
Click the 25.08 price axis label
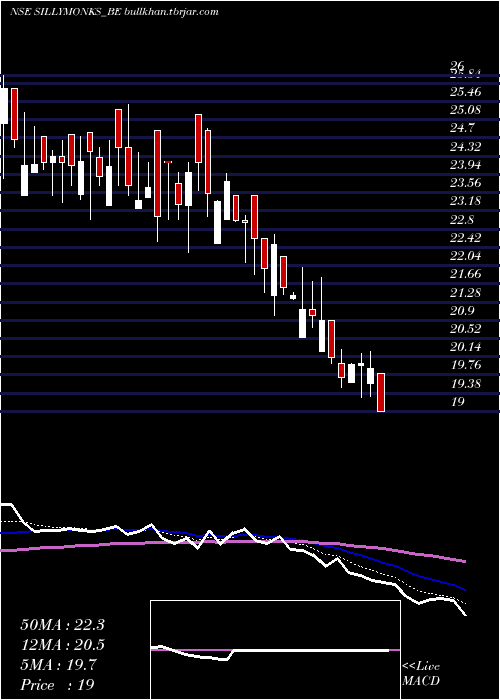pyautogui.click(x=465, y=110)
